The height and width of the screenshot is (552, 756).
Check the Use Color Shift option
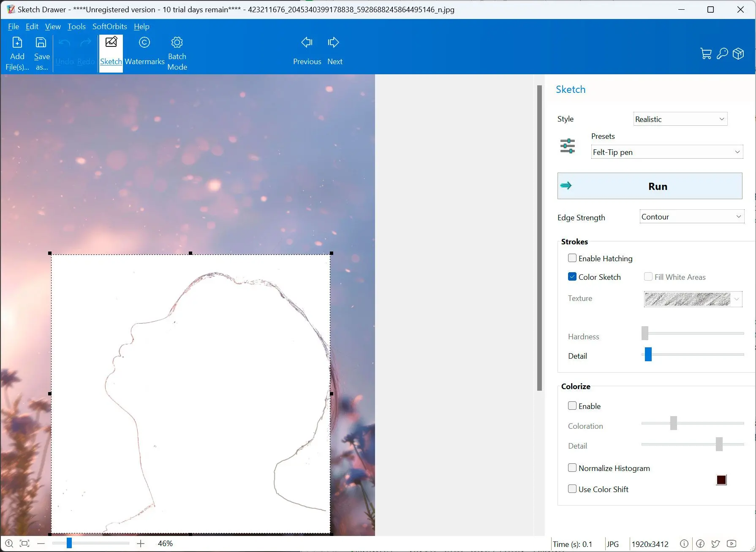pyautogui.click(x=572, y=489)
